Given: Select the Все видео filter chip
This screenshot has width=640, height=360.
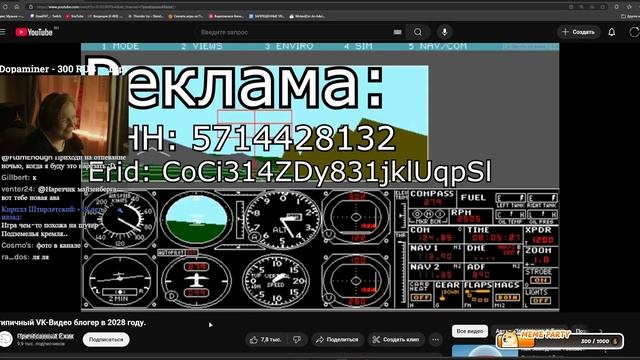Looking at the screenshot, I should tap(469, 331).
